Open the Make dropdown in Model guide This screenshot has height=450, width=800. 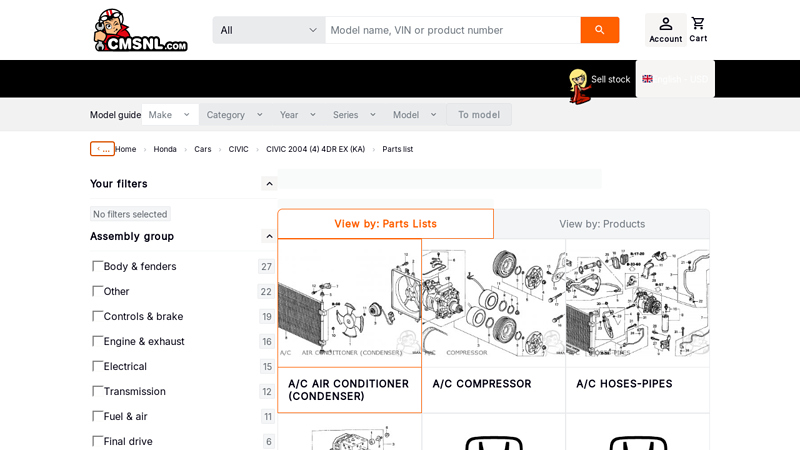pyautogui.click(x=170, y=115)
